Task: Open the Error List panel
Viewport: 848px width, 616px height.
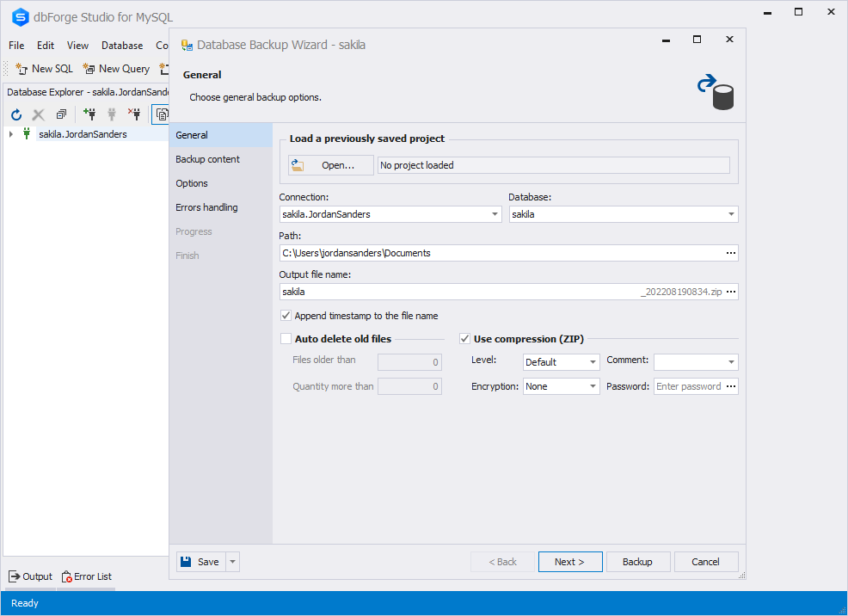Action: click(87, 576)
